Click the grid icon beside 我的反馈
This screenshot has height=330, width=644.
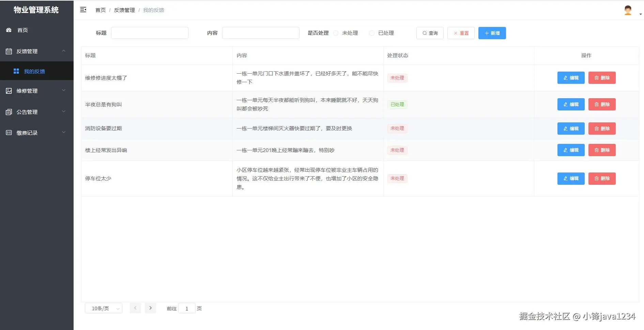point(16,71)
